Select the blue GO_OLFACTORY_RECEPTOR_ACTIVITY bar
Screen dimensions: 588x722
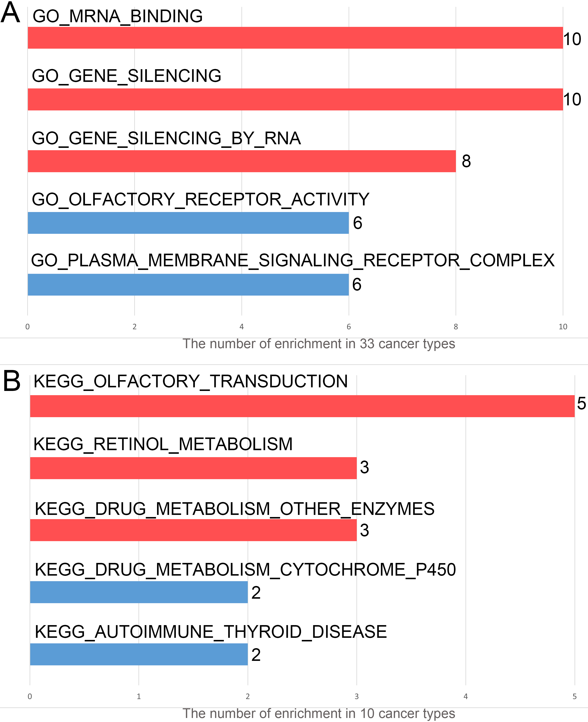coord(188,223)
